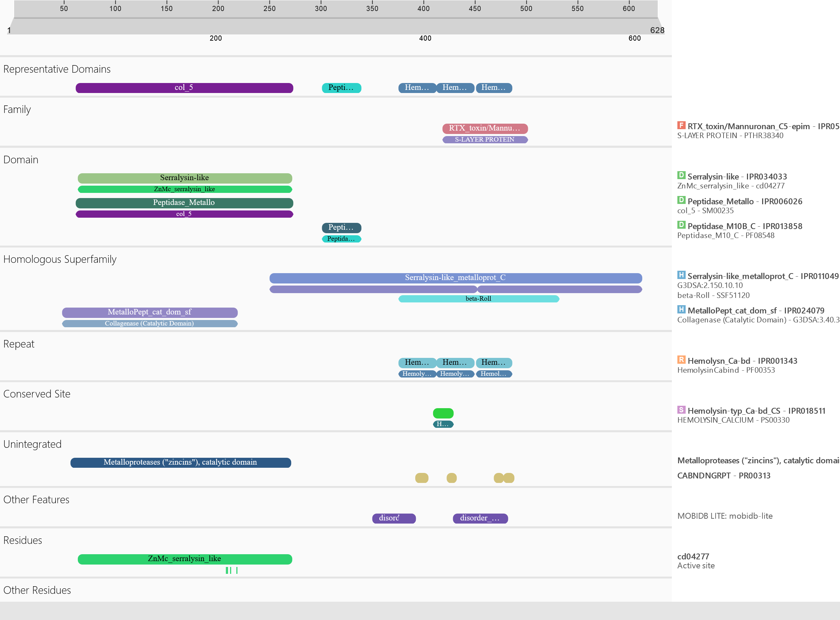Select the disord disorder feature bar
Viewport: 840px width, 620px height.
click(x=394, y=518)
